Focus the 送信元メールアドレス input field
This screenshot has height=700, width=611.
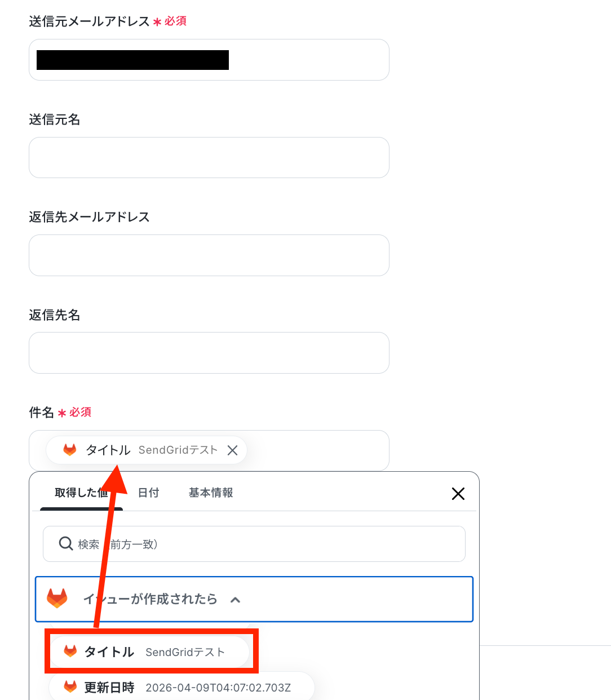pos(209,60)
